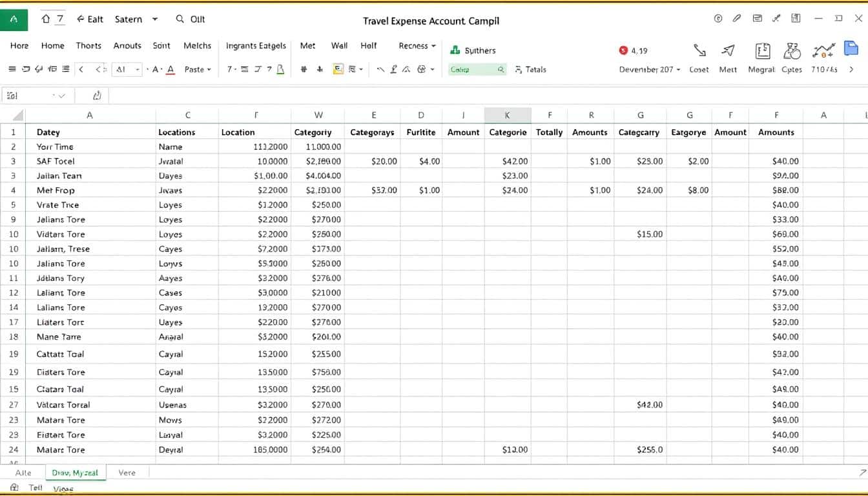Viewport: 868px width, 496px height.
Task: Click the yellow highlighted toolbar icon
Action: pyautogui.click(x=338, y=69)
